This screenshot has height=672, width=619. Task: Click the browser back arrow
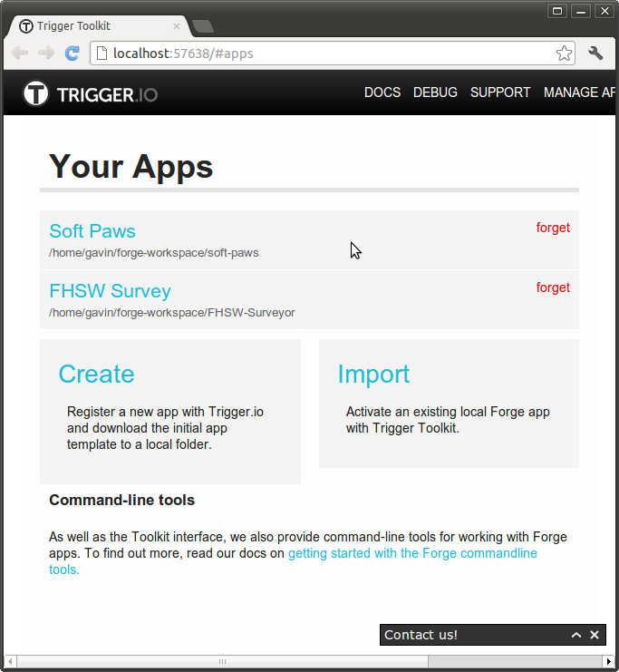point(20,54)
